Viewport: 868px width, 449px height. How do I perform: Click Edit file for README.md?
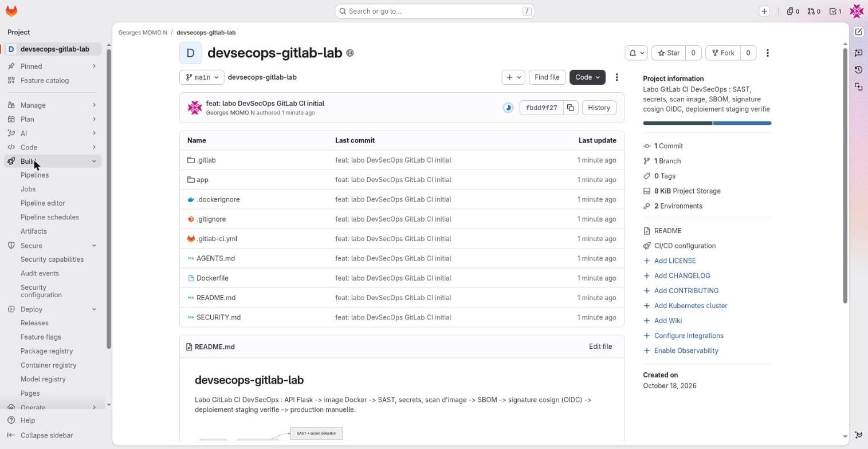coord(600,347)
